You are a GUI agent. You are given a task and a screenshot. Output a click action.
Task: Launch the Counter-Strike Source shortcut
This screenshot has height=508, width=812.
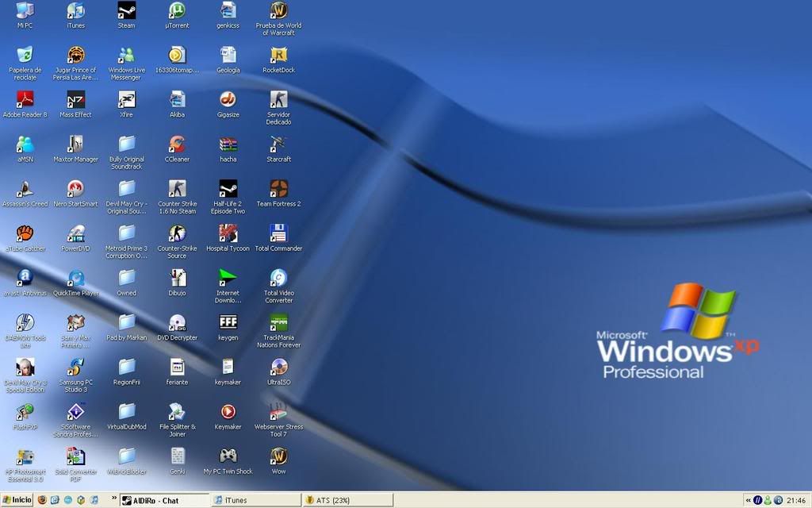[177, 241]
